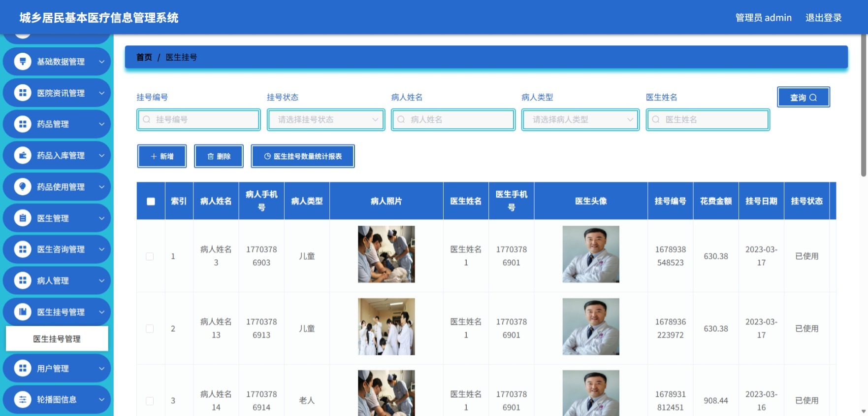The image size is (868, 416).
Task: Select all rows with header checkbox
Action: tap(151, 201)
